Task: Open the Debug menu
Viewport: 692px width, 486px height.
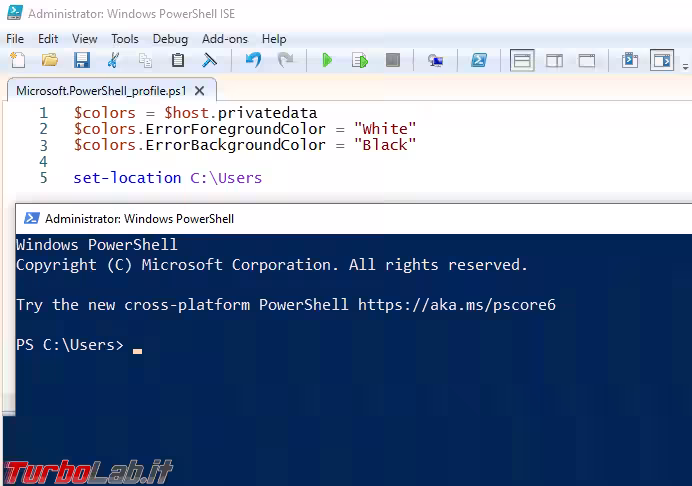Action: point(170,39)
